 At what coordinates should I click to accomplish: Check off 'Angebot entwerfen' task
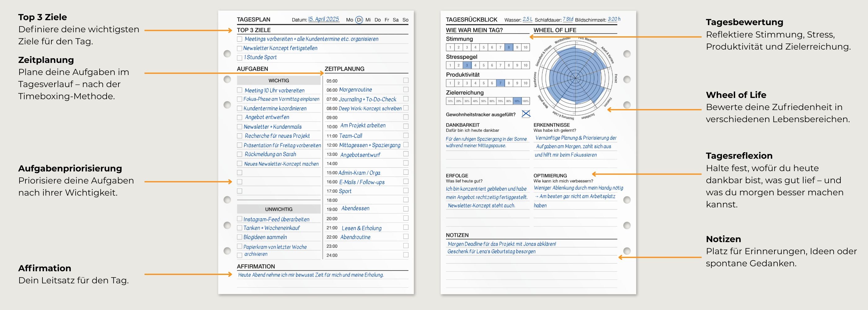pyautogui.click(x=240, y=117)
